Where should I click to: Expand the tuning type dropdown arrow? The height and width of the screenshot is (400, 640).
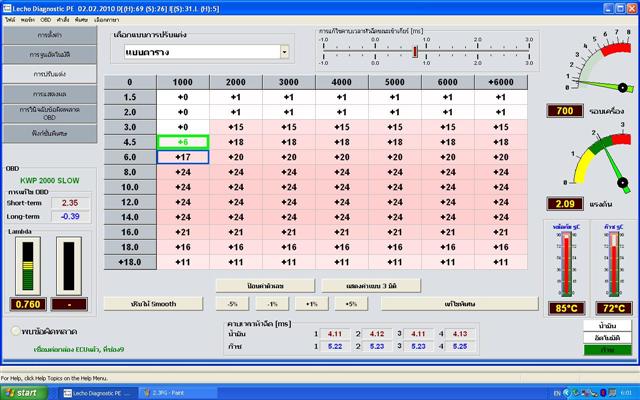(x=284, y=52)
